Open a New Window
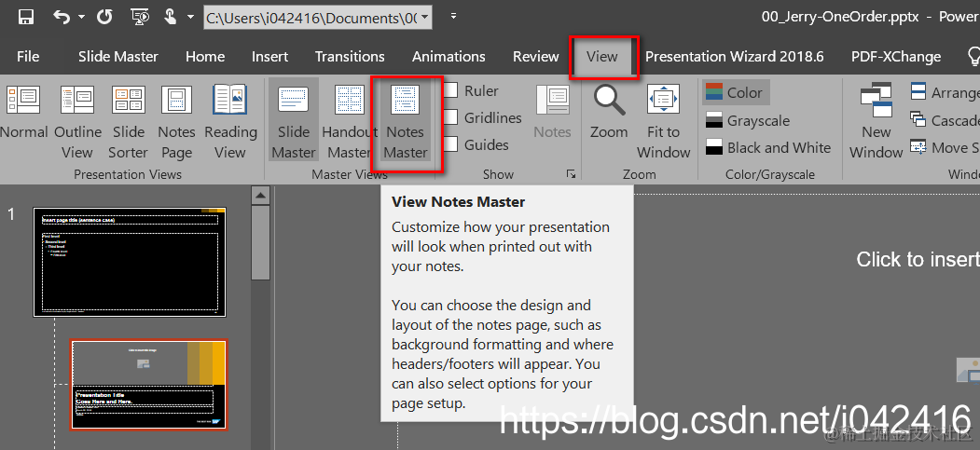The image size is (980, 450). click(876, 122)
